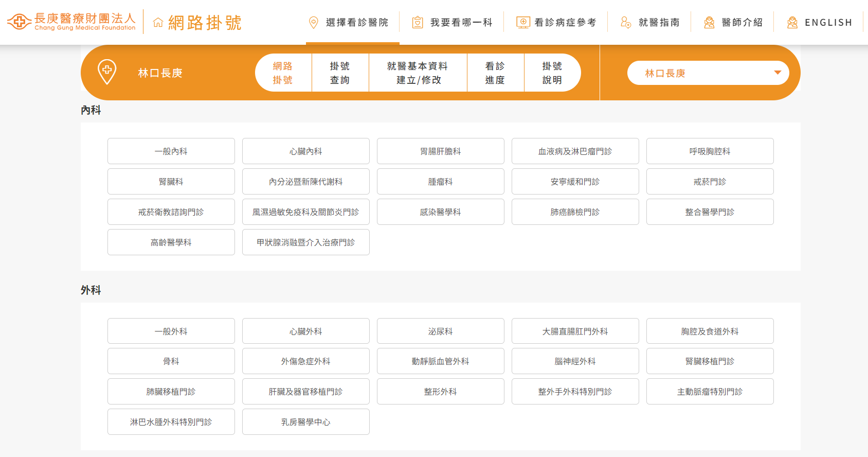Choose 呼吸胸腔科 department
868x457 pixels.
(x=710, y=151)
